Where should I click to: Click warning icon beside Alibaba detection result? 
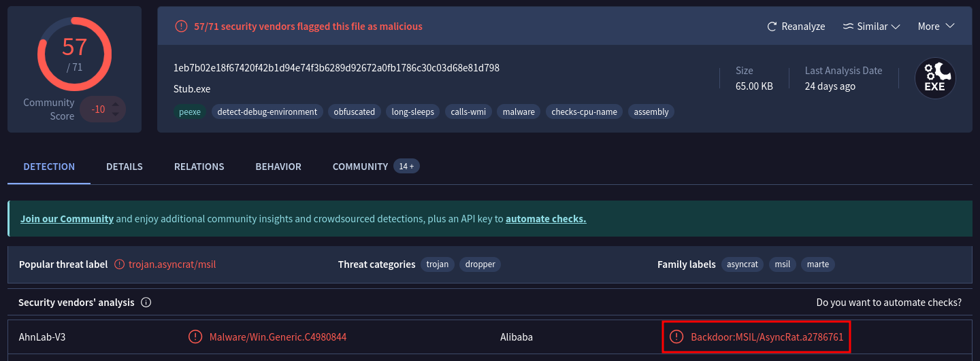(676, 337)
